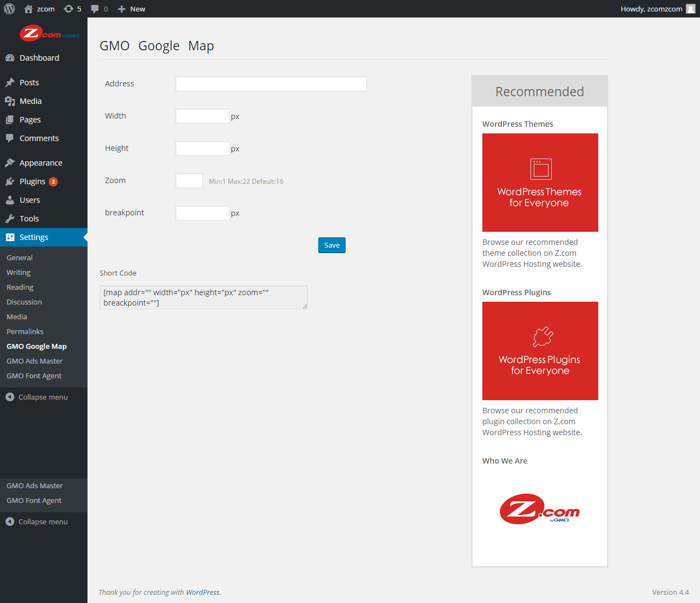Click the recommended plugin collection description
This screenshot has width=700, height=603.
point(532,421)
